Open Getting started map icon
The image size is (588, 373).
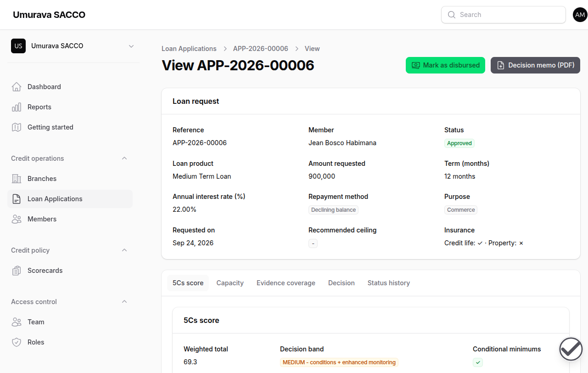pyautogui.click(x=17, y=127)
